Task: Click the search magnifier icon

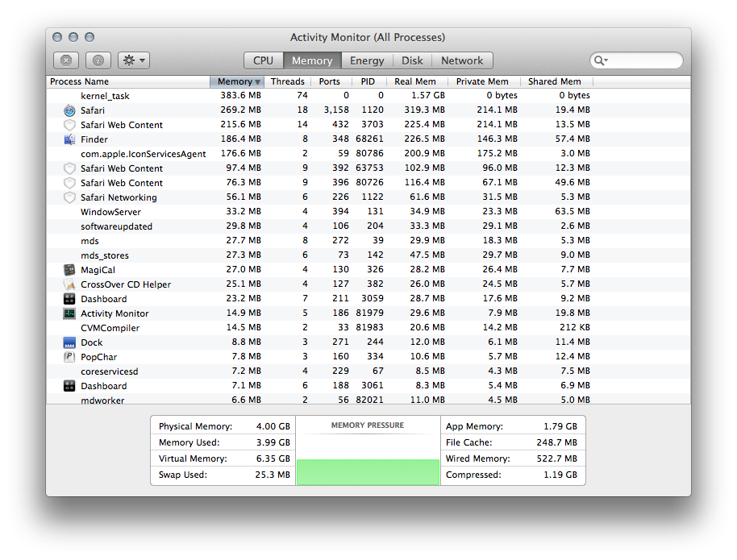Action: [600, 60]
